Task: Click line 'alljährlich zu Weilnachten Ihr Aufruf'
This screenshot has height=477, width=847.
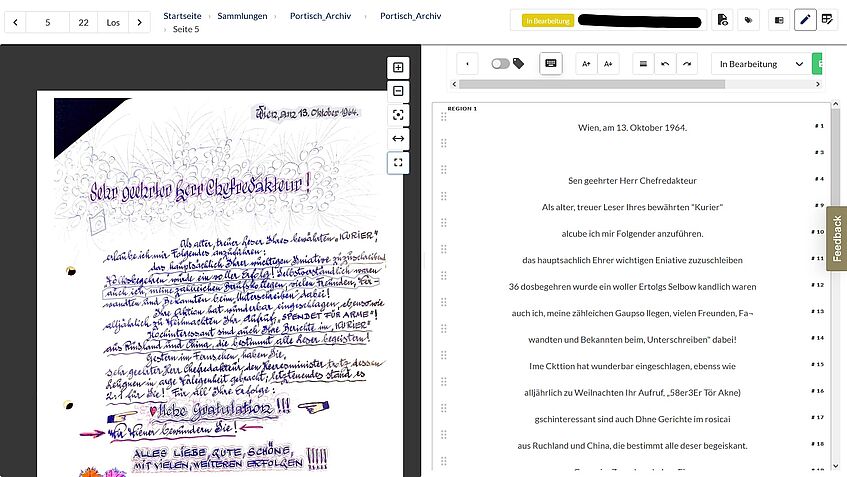Action: point(632,392)
